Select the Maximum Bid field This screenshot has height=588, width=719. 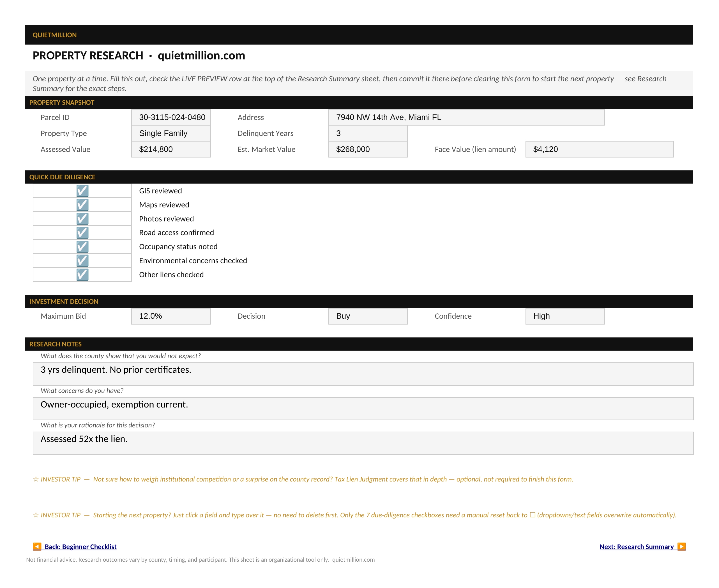coord(171,316)
